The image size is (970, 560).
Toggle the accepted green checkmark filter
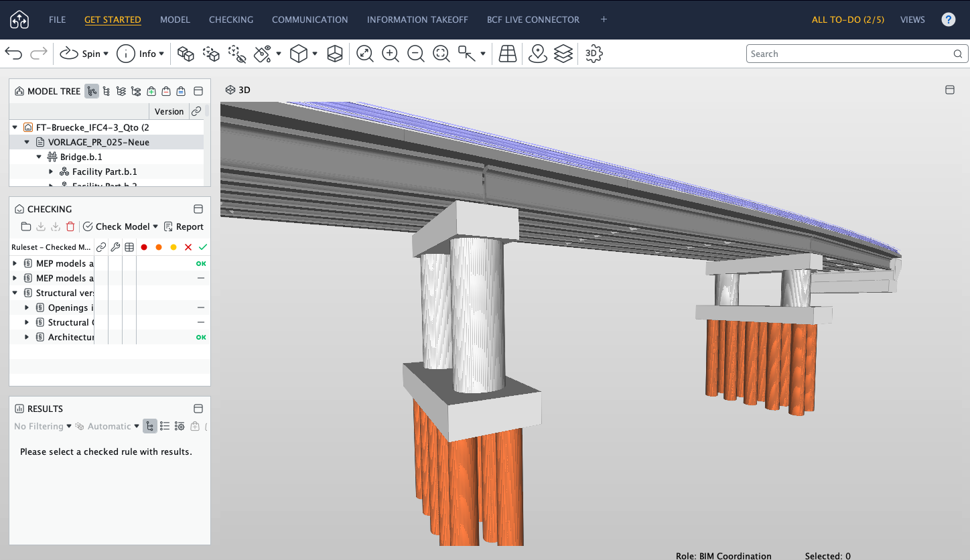[x=203, y=247]
